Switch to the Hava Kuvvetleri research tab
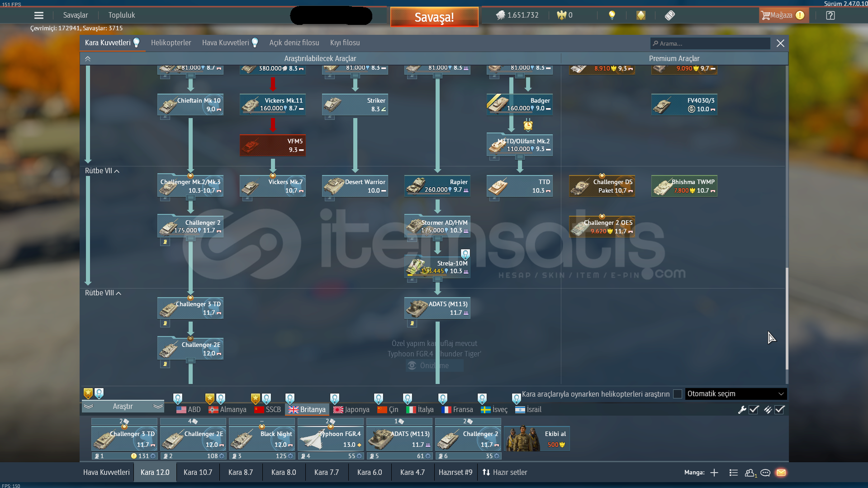This screenshot has height=488, width=868. [x=225, y=43]
